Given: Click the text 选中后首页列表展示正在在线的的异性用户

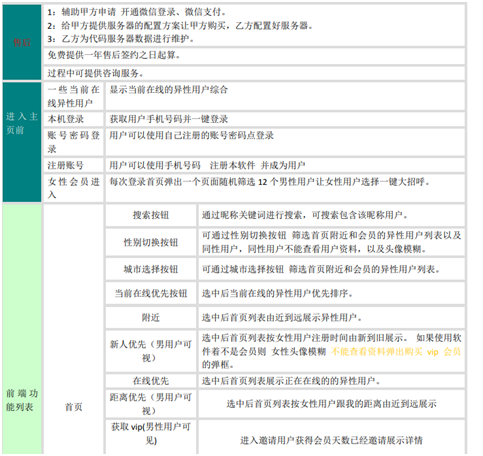Looking at the screenshot, I should coord(291,381).
